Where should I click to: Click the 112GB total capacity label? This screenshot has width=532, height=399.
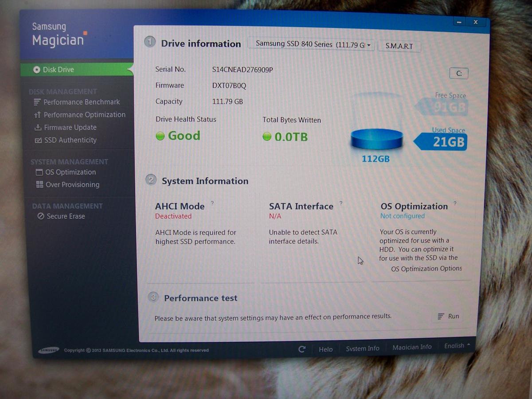tap(376, 159)
